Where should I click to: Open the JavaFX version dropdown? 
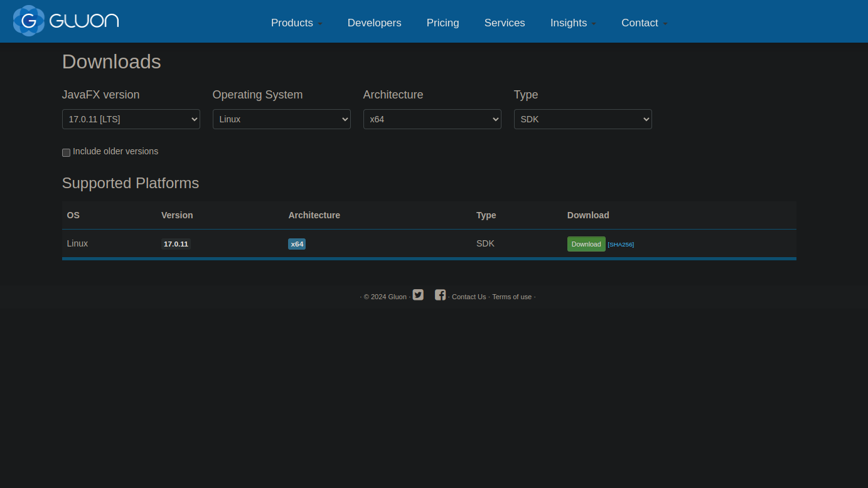coord(131,119)
